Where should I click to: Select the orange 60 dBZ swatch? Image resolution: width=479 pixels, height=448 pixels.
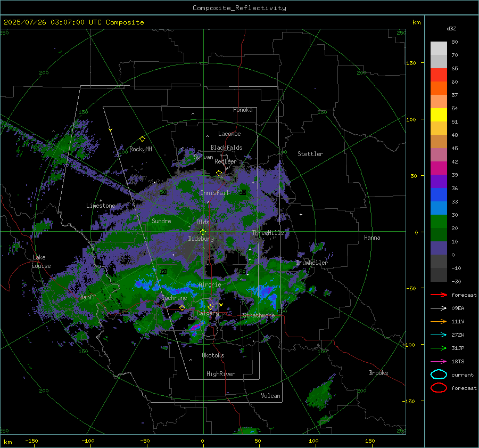pos(439,88)
